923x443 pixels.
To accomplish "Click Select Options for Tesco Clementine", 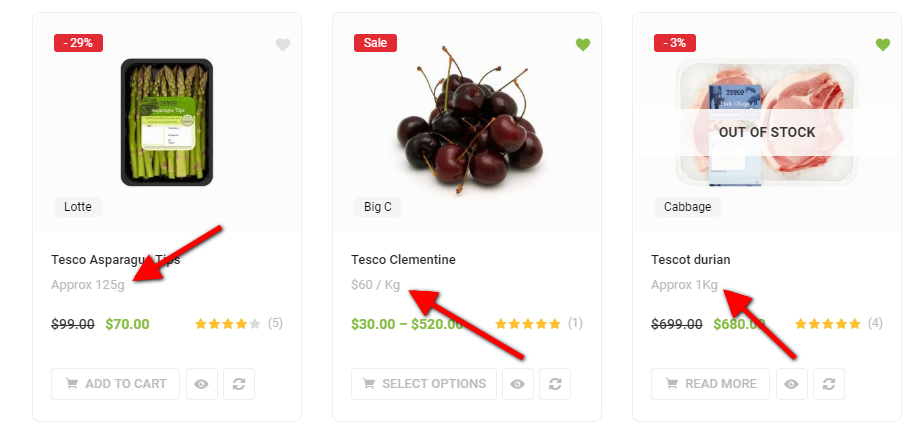I will pos(424,384).
